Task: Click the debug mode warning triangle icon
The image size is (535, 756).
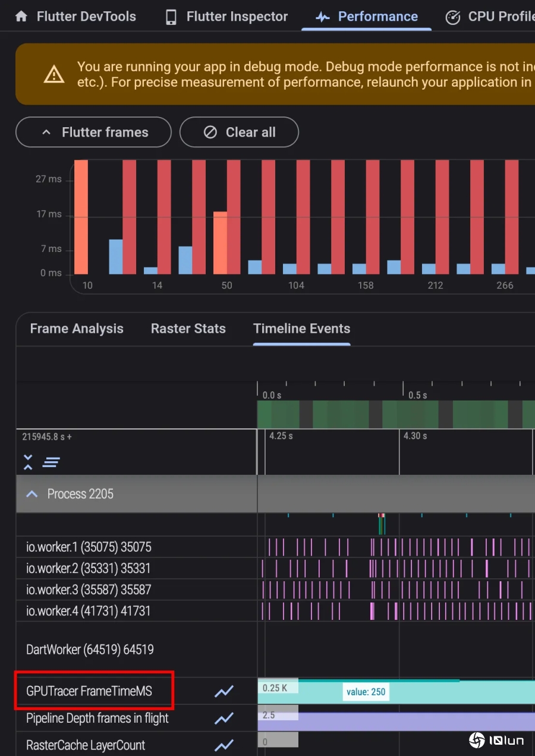Action: 54,74
